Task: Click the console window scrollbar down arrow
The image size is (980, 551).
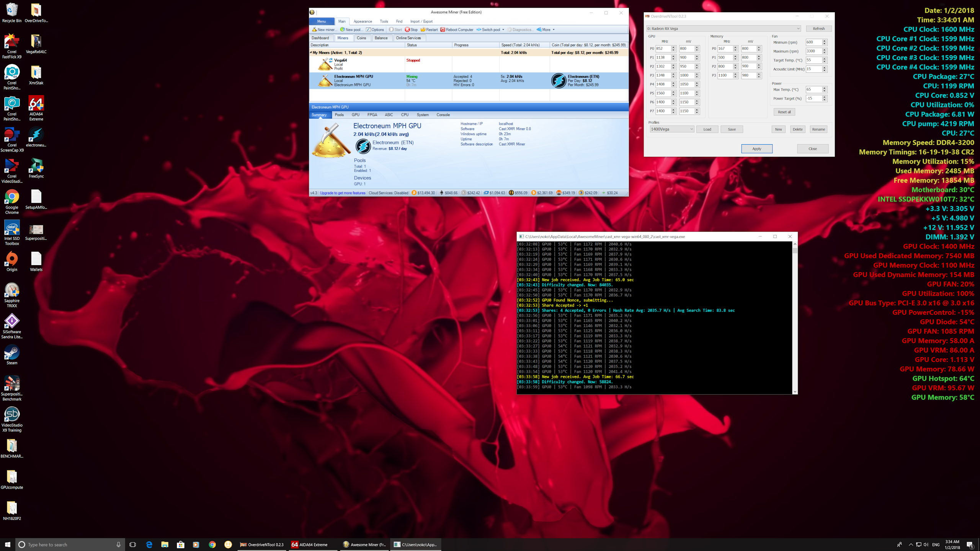Action: [x=795, y=391]
